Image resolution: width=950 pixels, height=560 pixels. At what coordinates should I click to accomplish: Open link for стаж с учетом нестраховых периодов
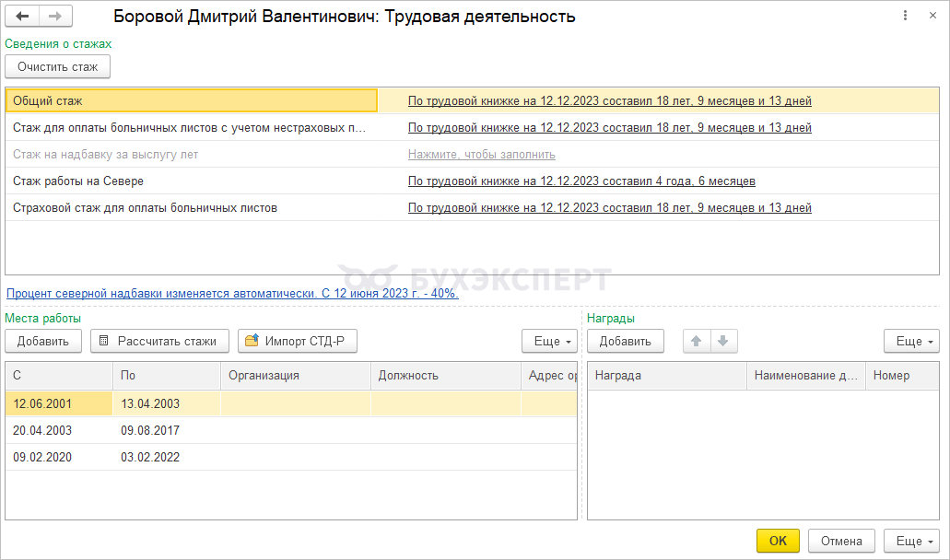pos(609,128)
